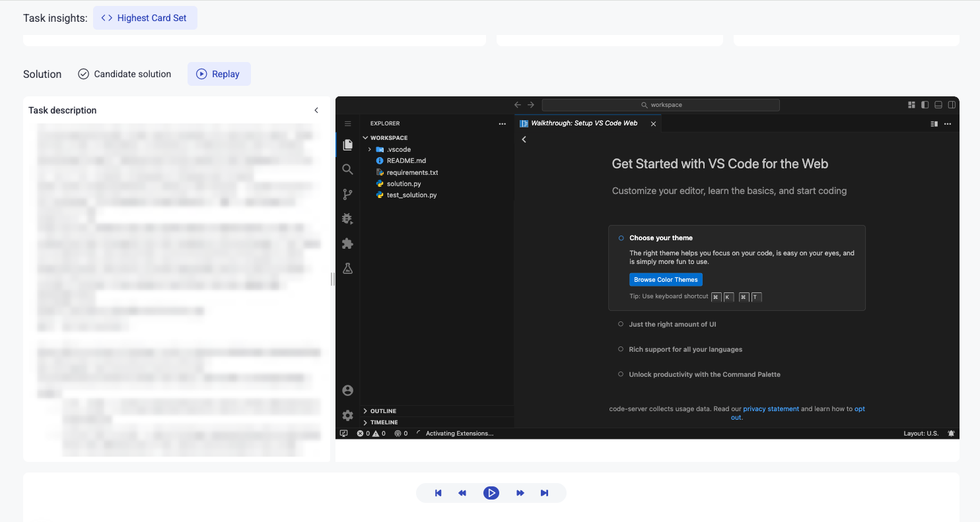Click the Customize Layout icon
Image resolution: width=980 pixels, height=522 pixels.
[x=911, y=105]
